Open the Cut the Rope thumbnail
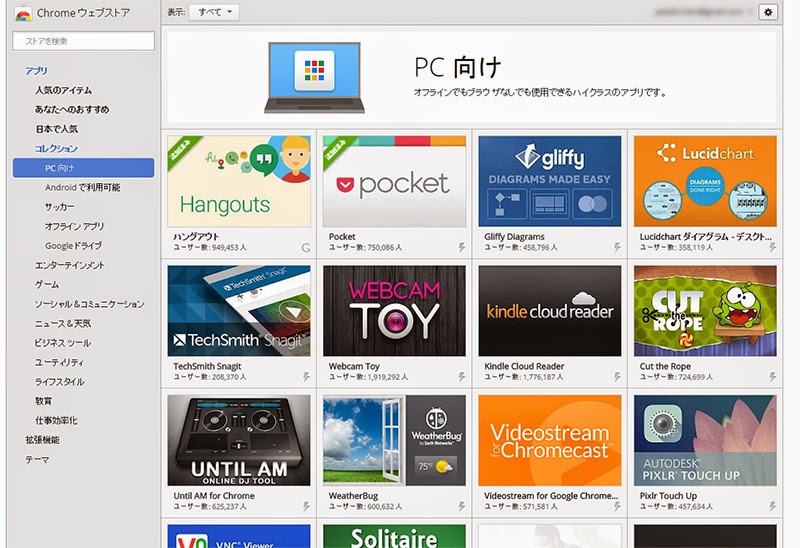800x548 pixels. pyautogui.click(x=706, y=311)
